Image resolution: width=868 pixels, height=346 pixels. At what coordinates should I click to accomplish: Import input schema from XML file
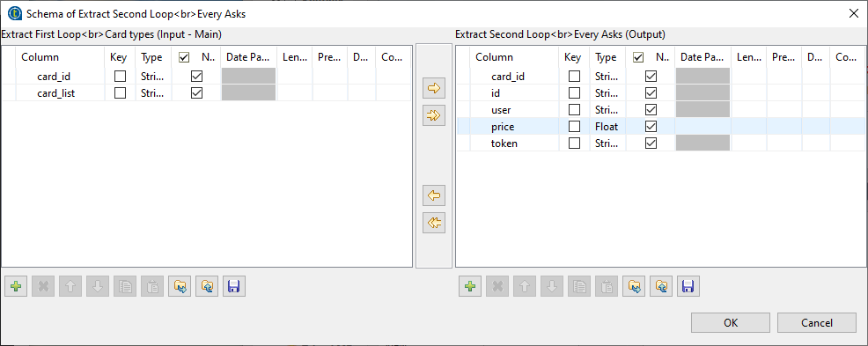point(180,286)
